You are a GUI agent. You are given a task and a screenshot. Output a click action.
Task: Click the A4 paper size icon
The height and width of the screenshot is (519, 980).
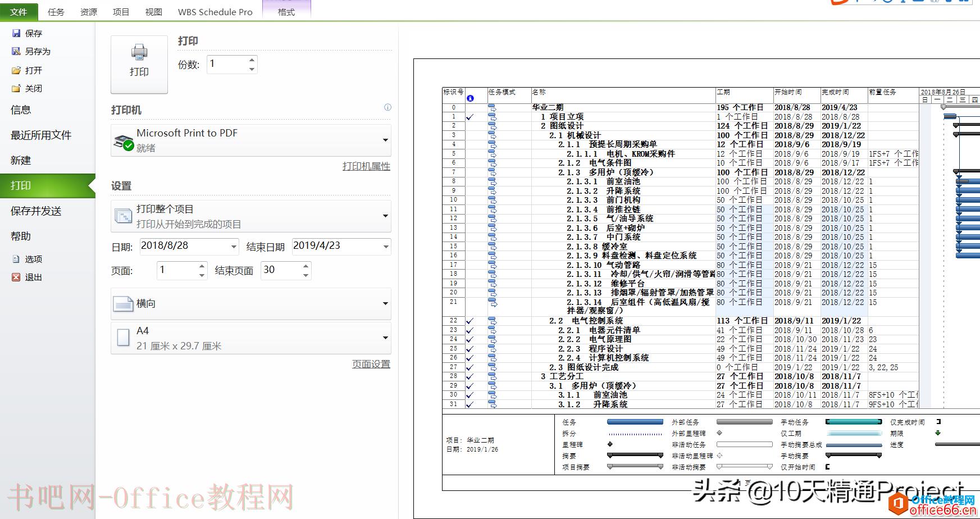(123, 338)
